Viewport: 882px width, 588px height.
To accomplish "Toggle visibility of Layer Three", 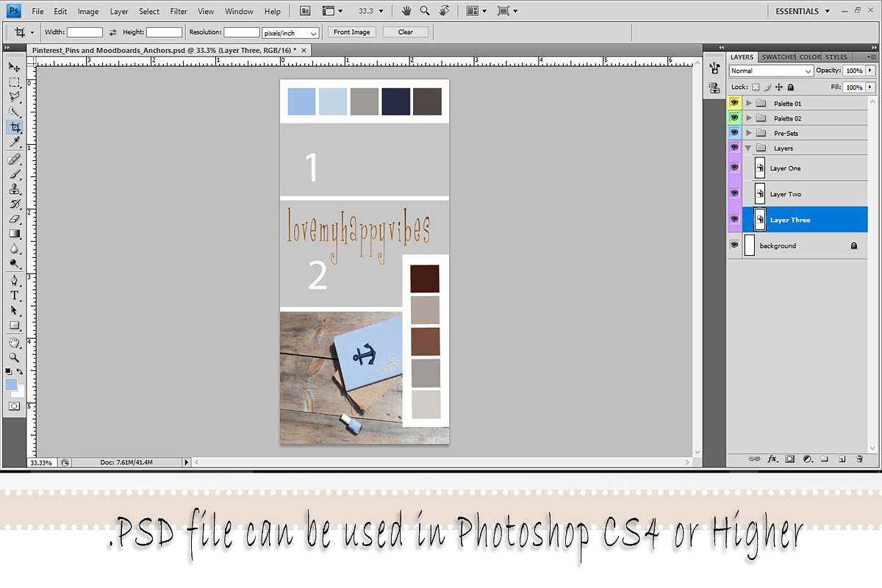I will click(x=734, y=219).
